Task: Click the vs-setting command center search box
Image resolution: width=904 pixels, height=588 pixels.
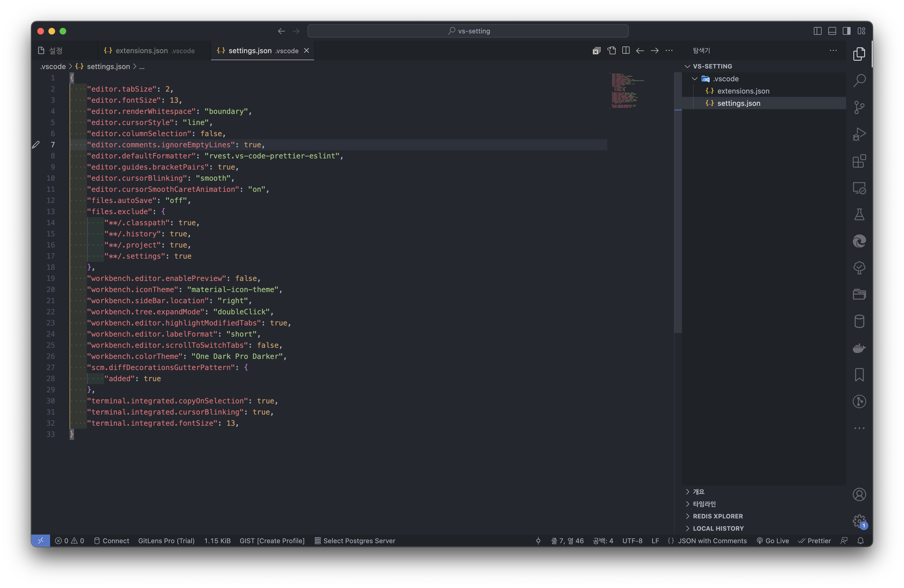Action: pos(468,31)
